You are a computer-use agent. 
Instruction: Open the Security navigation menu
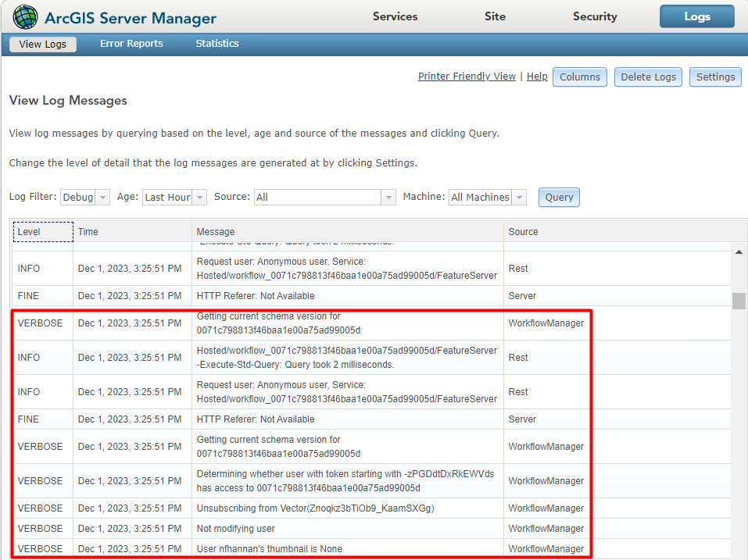pos(594,16)
